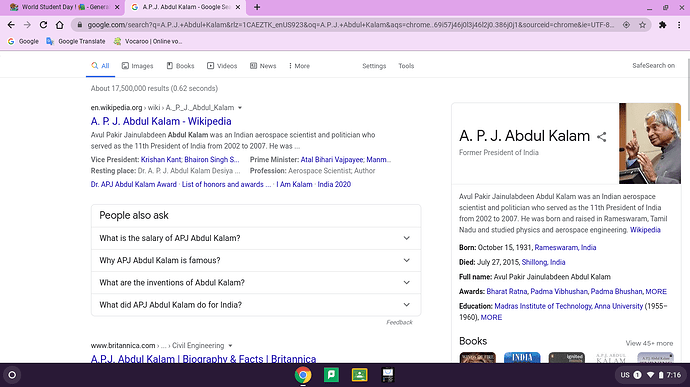Open the Google Translate bookmark
Screen dimensions: 690x387
[76, 41]
